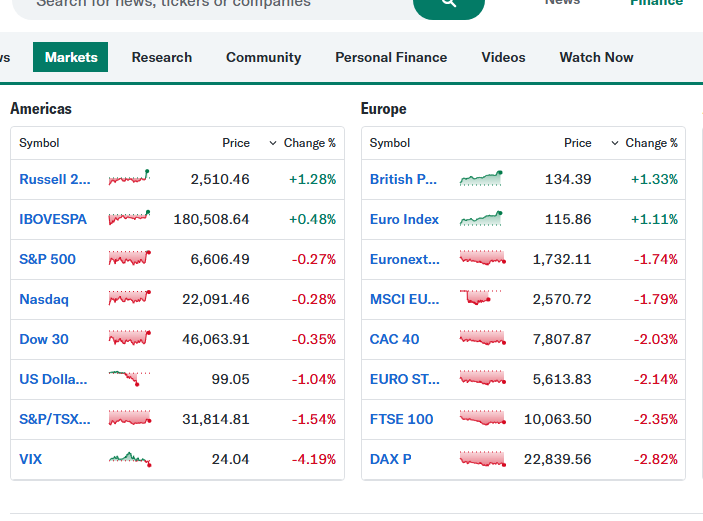Click the S&P 500 sparkline chart
The height and width of the screenshot is (521, 703).
(x=130, y=258)
